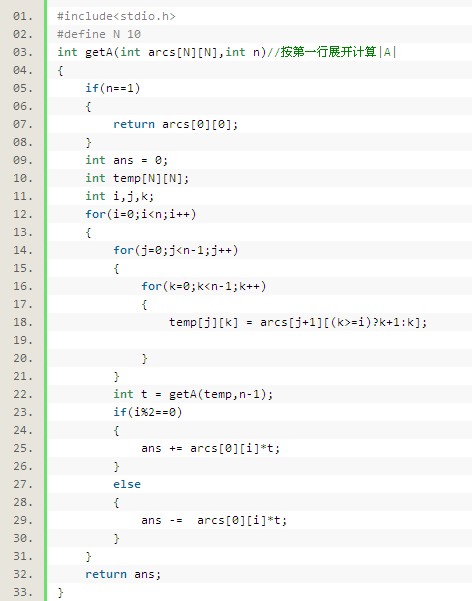Image resolution: width=472 pixels, height=601 pixels.
Task: Click the for(j=0;j<n-1;j++) loop header
Action: click(176, 250)
